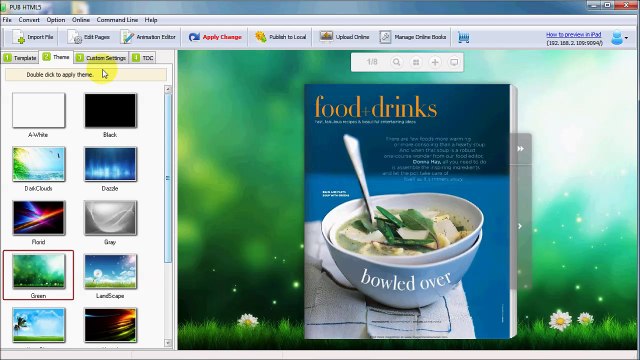Select the Black theme thumbnail
Viewport: 640px width, 360px height.
click(x=110, y=110)
